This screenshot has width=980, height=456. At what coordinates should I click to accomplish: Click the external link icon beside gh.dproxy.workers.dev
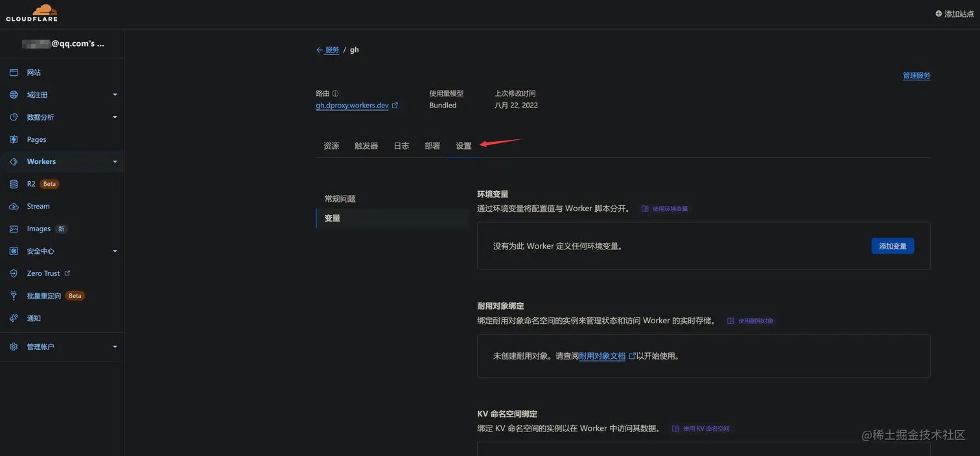point(395,106)
